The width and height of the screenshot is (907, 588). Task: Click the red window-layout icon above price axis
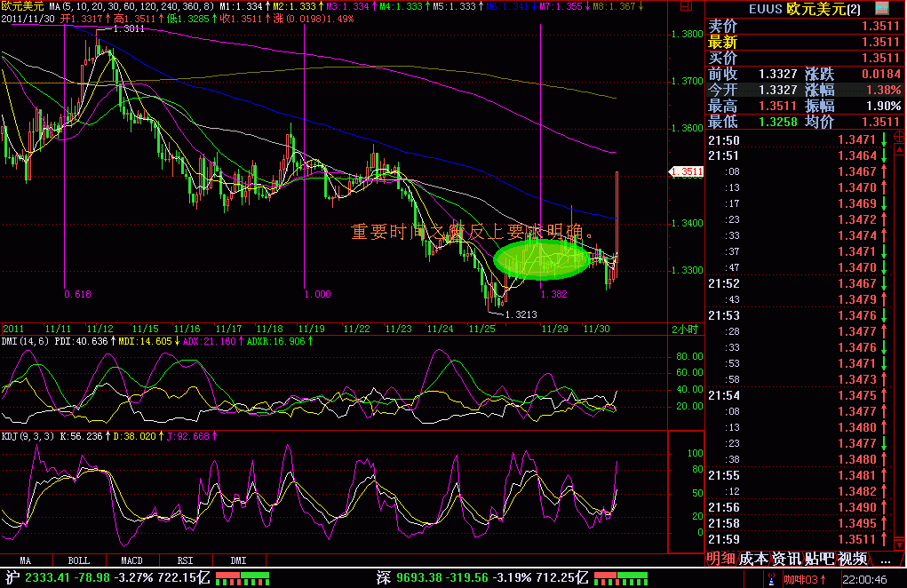[686, 6]
